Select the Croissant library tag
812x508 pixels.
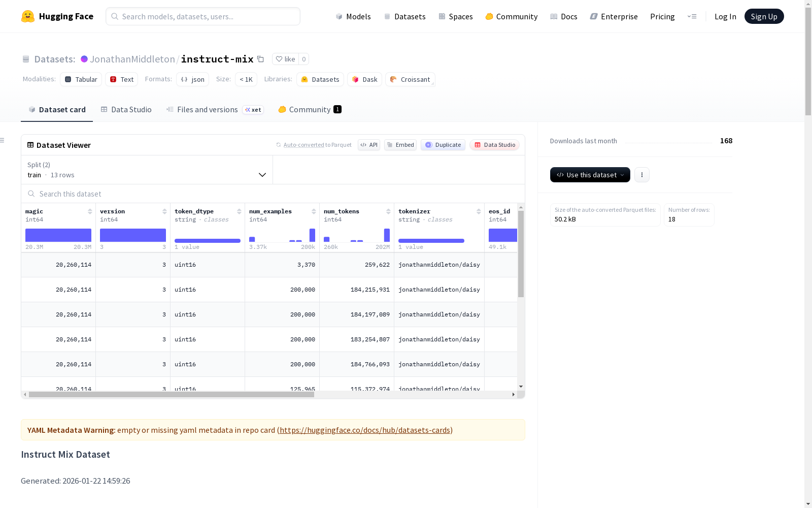click(410, 79)
